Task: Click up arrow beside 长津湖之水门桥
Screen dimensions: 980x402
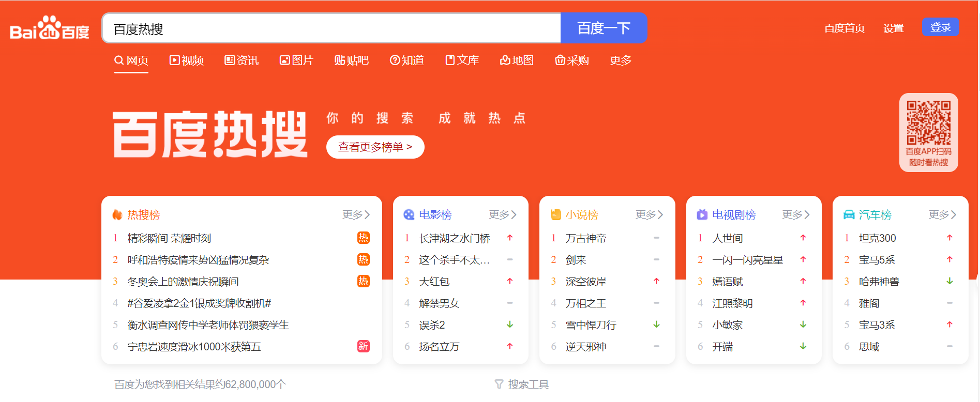Action: tap(510, 238)
